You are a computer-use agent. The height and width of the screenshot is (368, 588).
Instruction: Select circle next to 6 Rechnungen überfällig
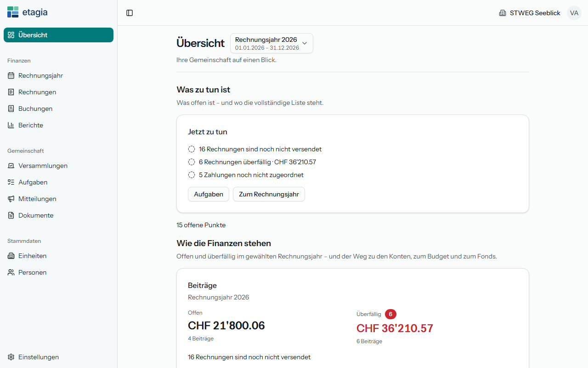click(x=192, y=162)
